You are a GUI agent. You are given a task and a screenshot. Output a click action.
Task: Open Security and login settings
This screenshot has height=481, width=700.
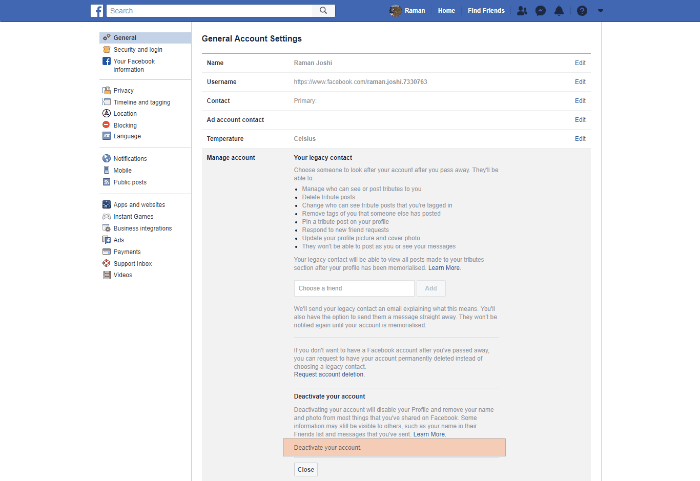click(138, 50)
